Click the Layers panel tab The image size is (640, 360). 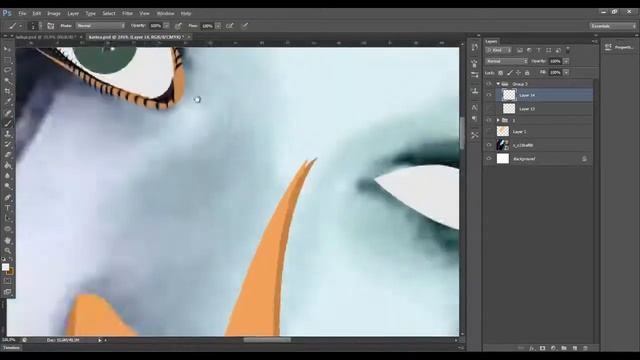tap(491, 41)
